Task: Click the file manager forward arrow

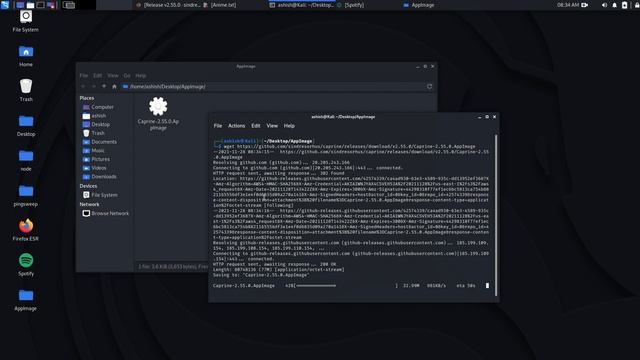Action: [93, 87]
